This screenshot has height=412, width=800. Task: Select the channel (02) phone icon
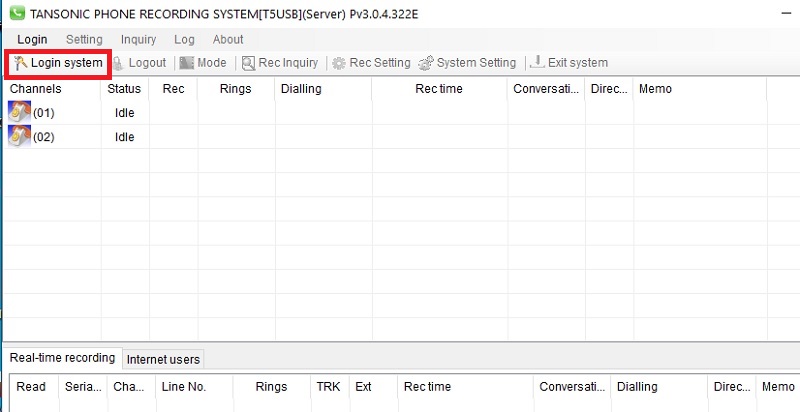click(x=19, y=137)
